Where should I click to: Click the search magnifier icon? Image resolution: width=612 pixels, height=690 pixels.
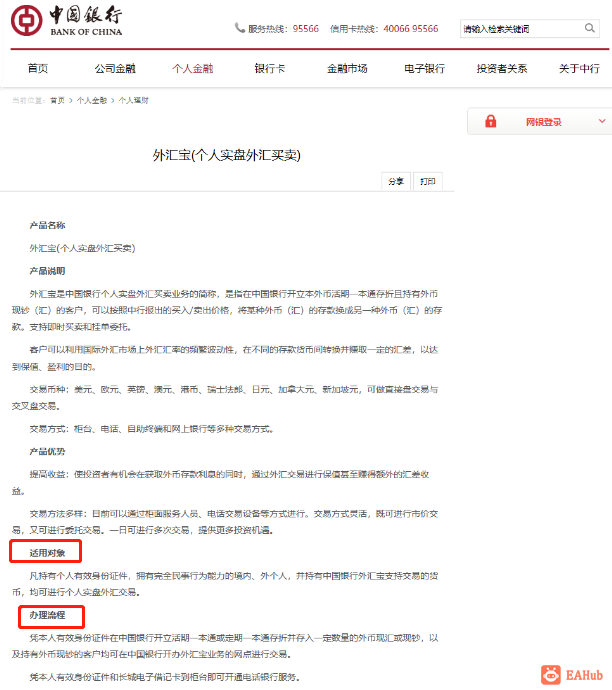(590, 28)
